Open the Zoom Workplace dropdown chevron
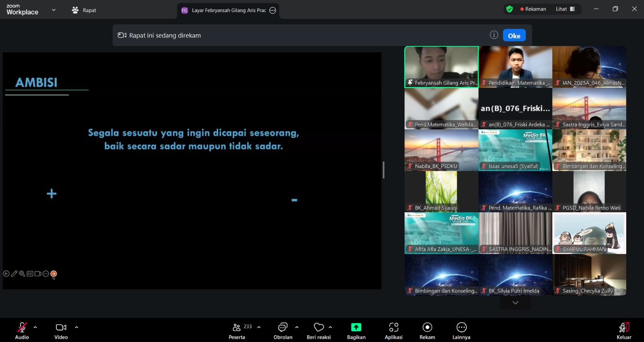Image resolution: width=644 pixels, height=342 pixels. coord(54,10)
